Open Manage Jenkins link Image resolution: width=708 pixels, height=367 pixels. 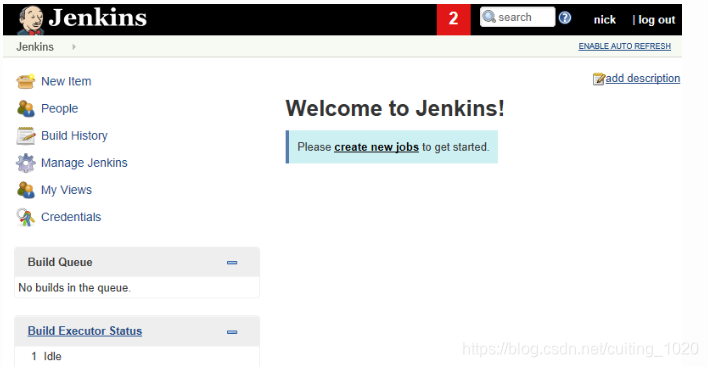tap(84, 163)
